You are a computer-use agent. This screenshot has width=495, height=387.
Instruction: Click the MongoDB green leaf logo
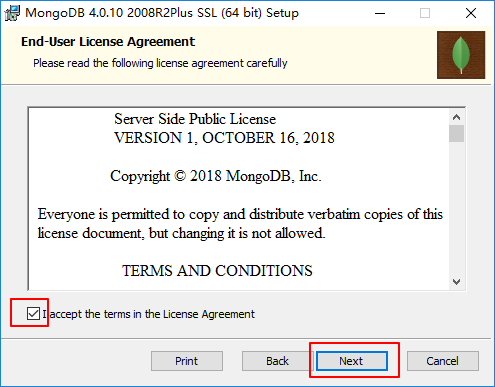(x=461, y=55)
